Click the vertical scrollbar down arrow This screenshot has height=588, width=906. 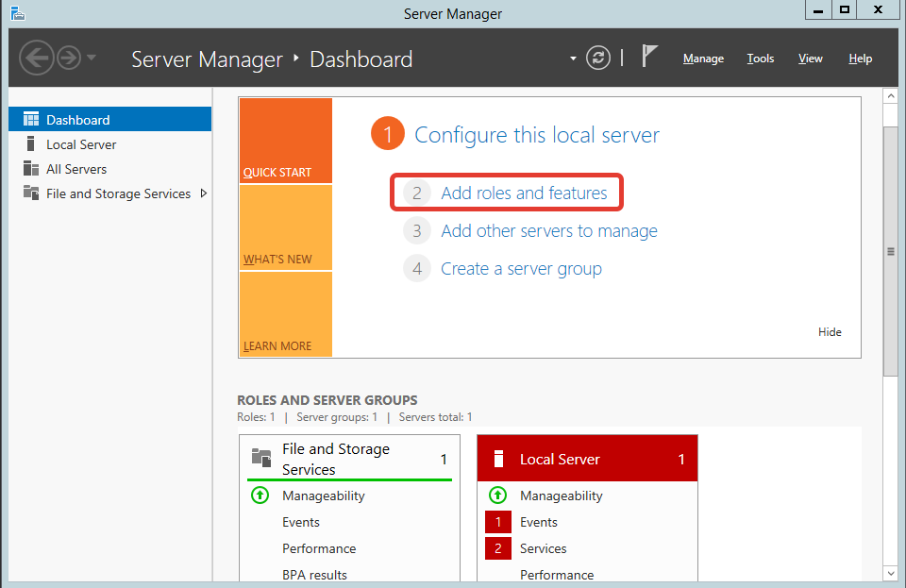[x=890, y=573]
